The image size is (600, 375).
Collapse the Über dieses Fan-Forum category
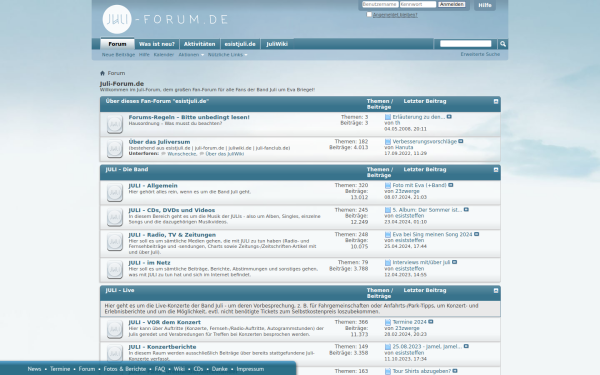496,101
